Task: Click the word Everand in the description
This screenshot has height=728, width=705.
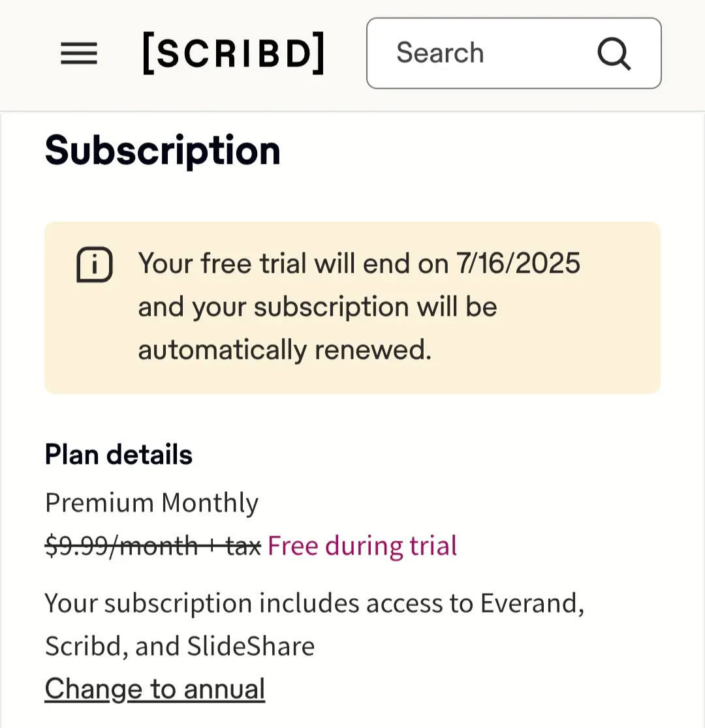Action: click(x=532, y=603)
